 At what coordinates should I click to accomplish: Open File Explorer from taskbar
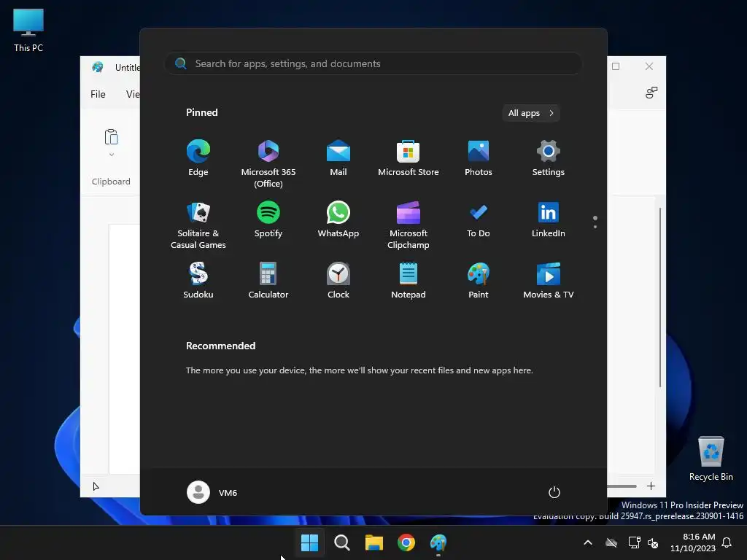pyautogui.click(x=374, y=542)
